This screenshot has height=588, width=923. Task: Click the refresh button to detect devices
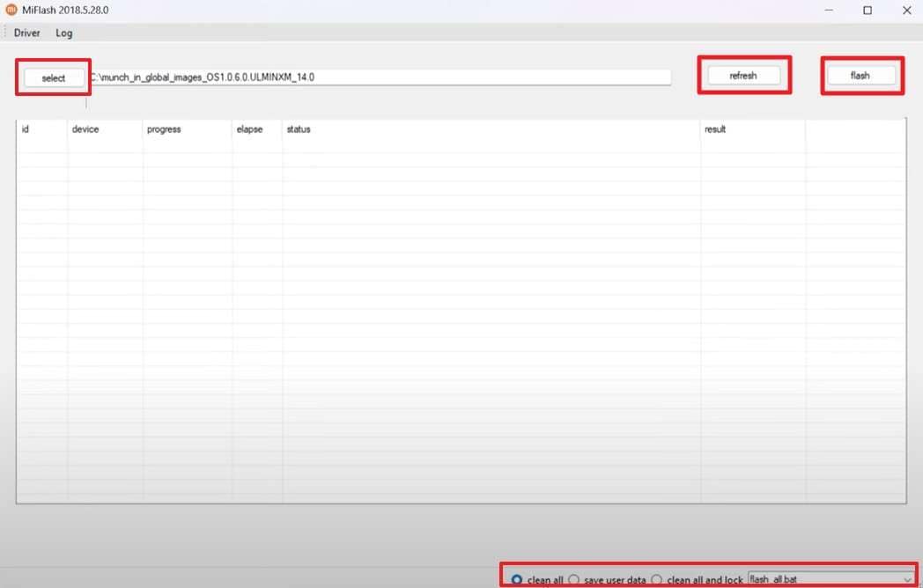(x=743, y=76)
